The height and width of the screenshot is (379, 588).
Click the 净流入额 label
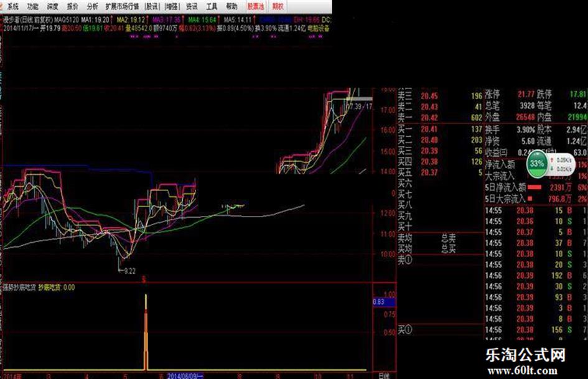tap(500, 165)
